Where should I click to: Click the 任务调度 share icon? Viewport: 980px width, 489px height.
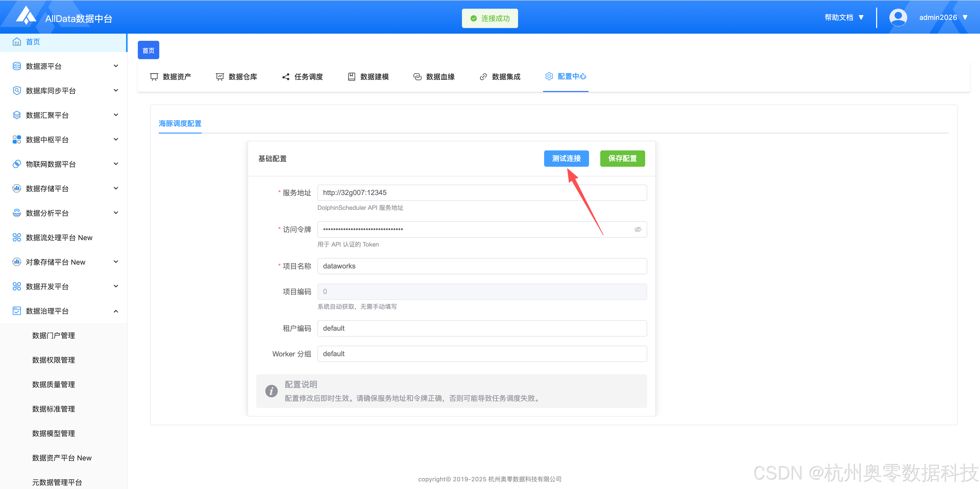pyautogui.click(x=286, y=77)
